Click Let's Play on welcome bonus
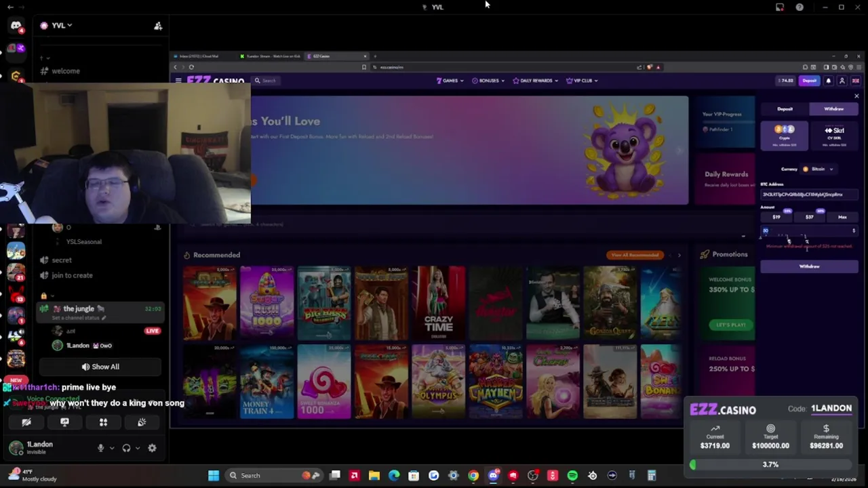 tap(731, 325)
